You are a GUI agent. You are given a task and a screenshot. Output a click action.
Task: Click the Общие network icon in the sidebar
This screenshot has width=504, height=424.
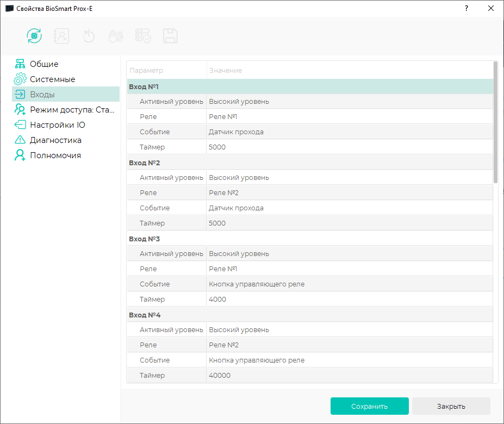(20, 64)
